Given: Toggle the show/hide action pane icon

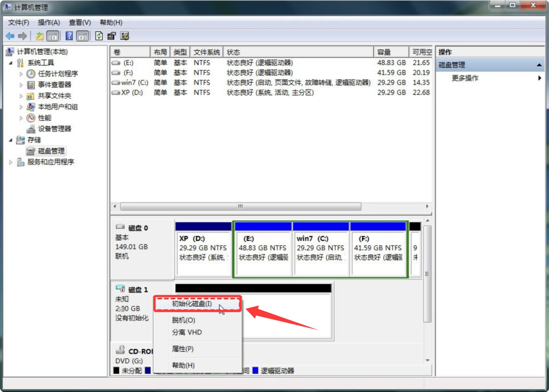Looking at the screenshot, I should click(83, 36).
